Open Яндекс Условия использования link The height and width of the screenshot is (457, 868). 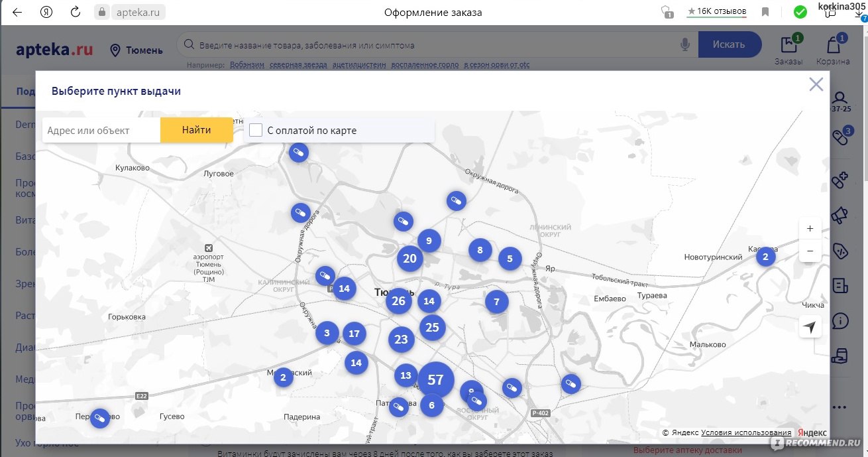(746, 432)
